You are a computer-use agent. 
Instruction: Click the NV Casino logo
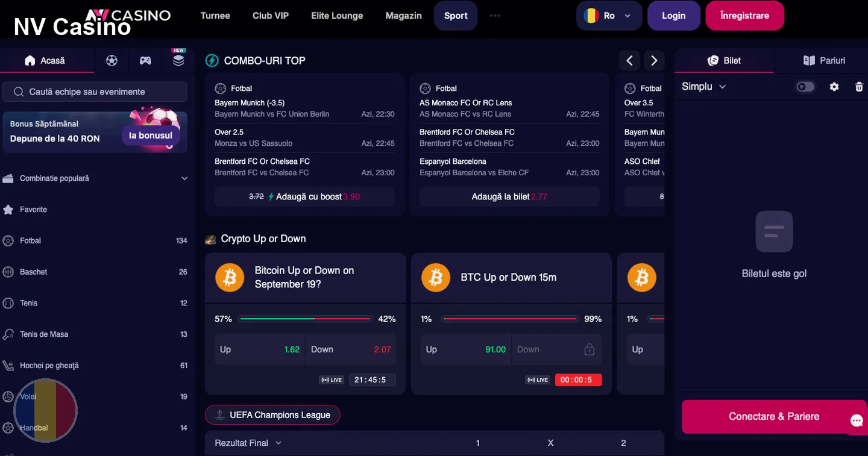click(x=128, y=16)
